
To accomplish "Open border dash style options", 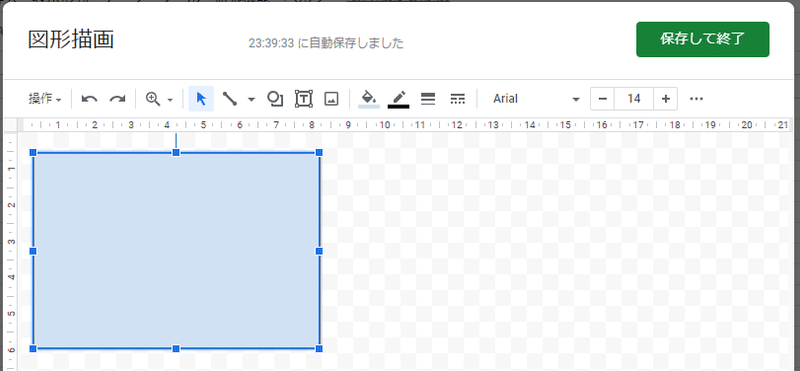I will 458,99.
